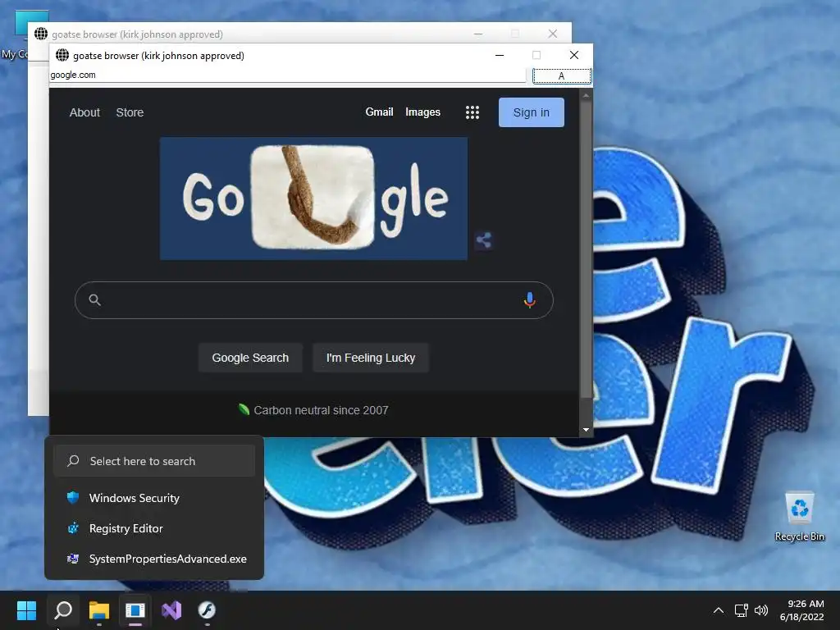Click the vertical scrollbar thumb of the page
Image resolution: width=840 pixels, height=630 pixels.
point(586,249)
